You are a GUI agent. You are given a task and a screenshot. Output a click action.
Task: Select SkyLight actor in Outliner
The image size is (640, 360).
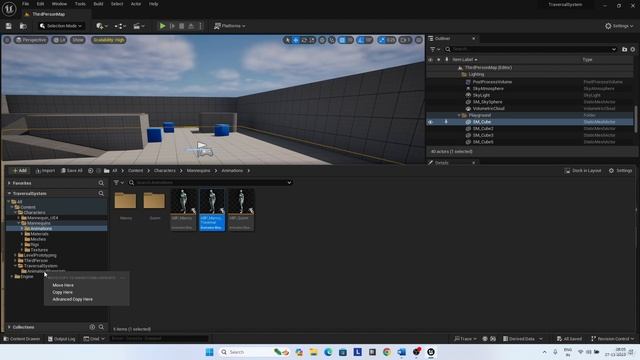point(481,95)
